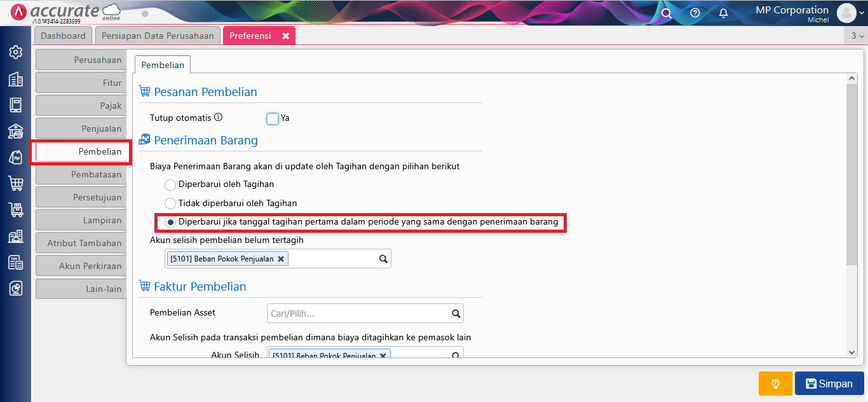Toggle the Tutup otomatis Ya checkbox

[x=273, y=118]
